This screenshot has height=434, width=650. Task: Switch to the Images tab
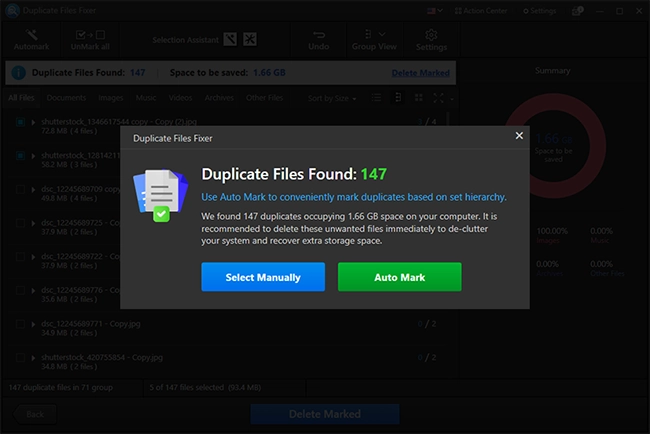click(x=111, y=98)
